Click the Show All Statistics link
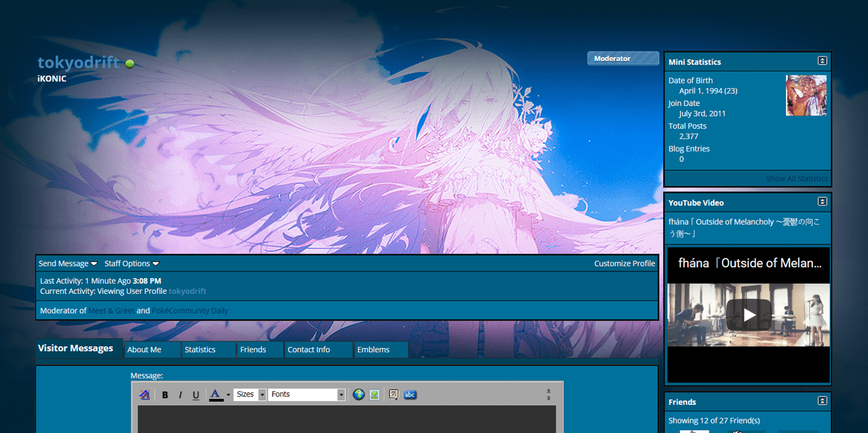Screen dimensions: 868x433 pos(797,178)
